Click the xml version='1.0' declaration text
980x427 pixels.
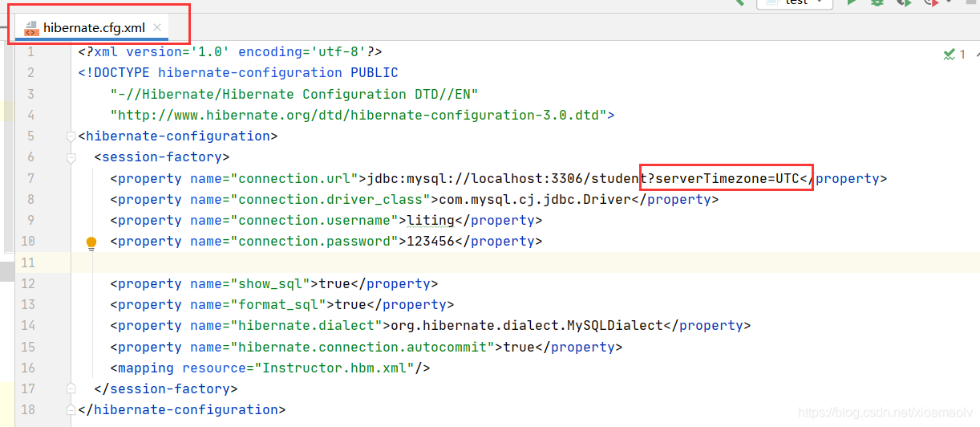(x=162, y=52)
